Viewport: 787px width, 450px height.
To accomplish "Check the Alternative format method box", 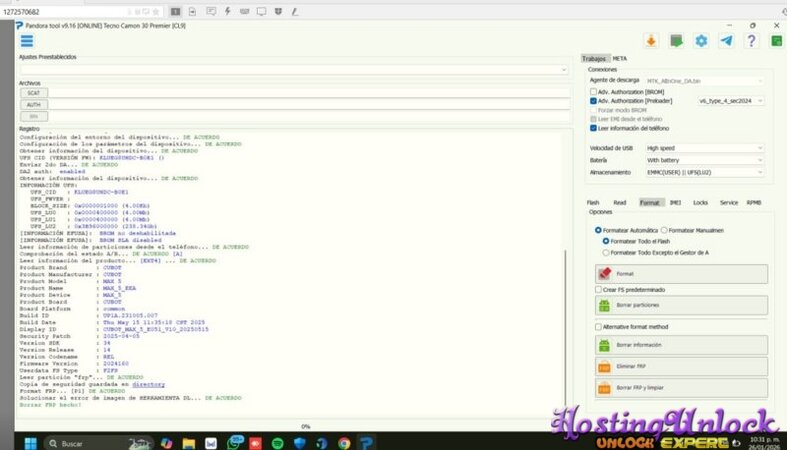I will 598,327.
